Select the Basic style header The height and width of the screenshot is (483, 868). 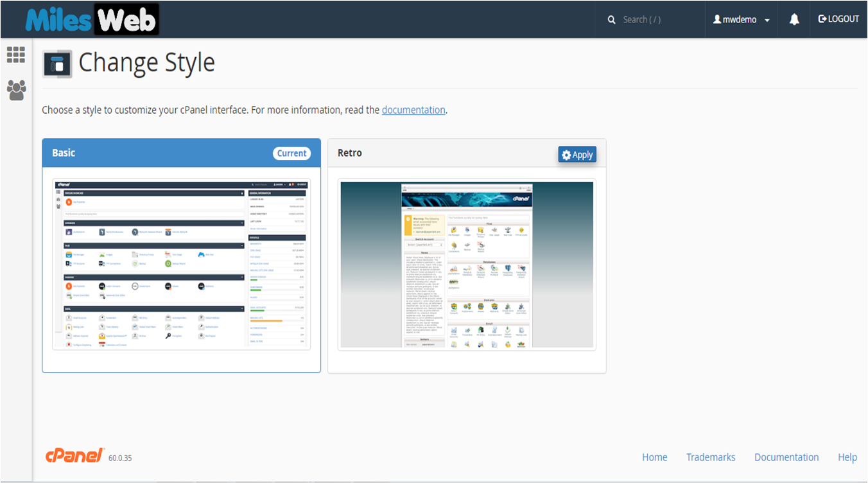[x=181, y=153]
